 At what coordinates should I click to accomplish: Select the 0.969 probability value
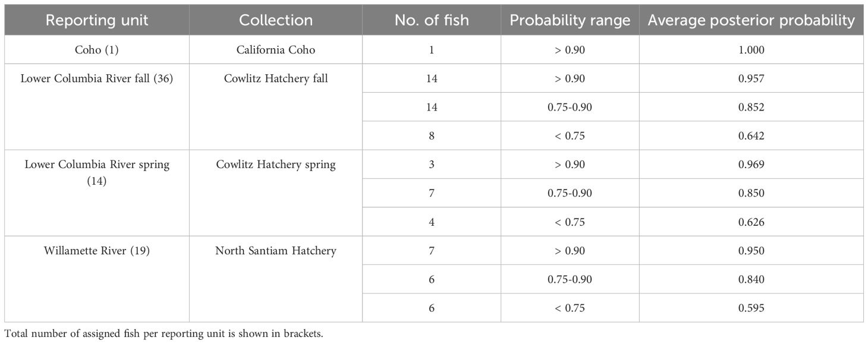point(751,165)
